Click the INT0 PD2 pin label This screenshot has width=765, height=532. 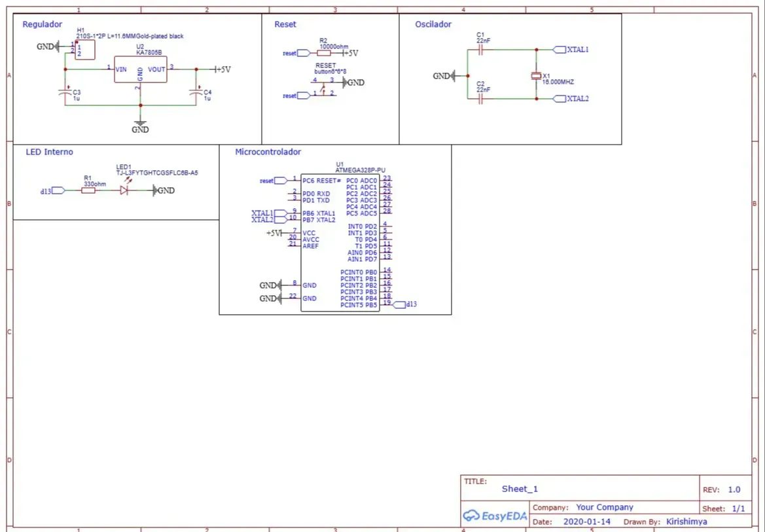click(363, 226)
